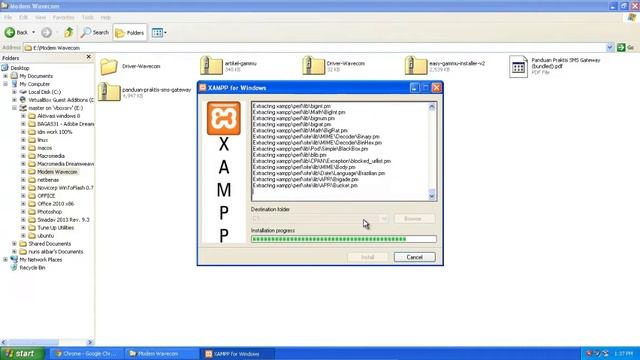Viewport: 640px width, 360px height.
Task: Click the XAMPP orange logo icon
Action: point(224,118)
